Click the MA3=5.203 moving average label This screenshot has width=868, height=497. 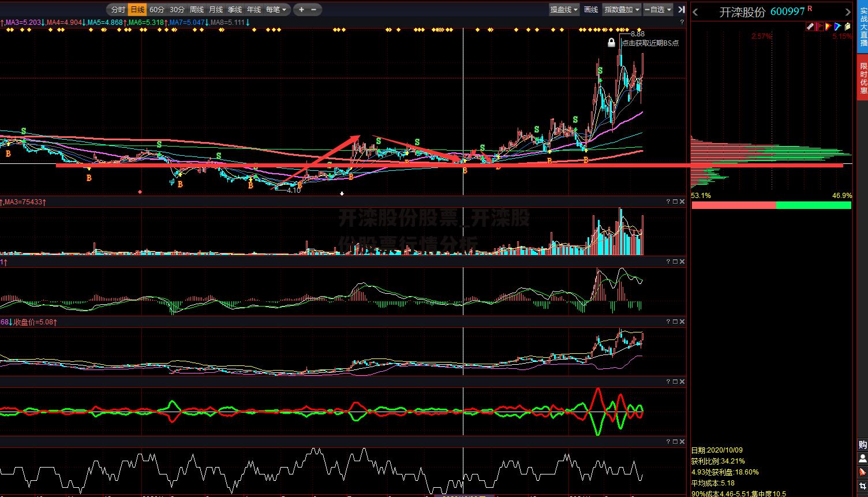tap(23, 23)
